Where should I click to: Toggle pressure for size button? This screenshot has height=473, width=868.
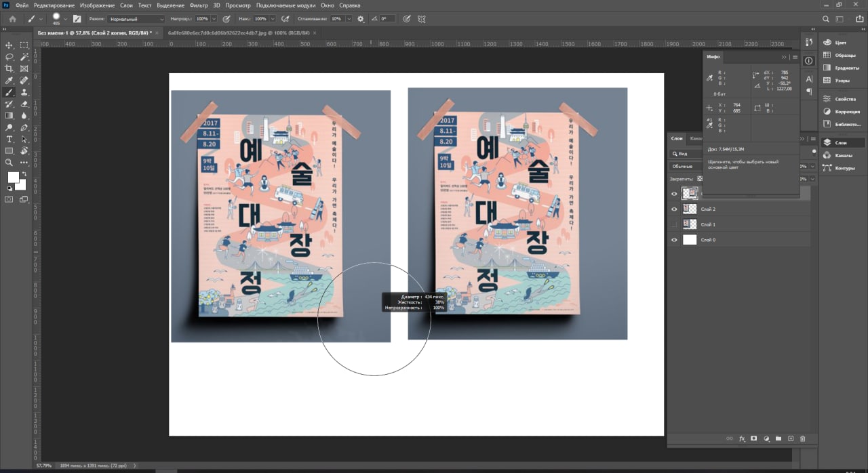[406, 19]
